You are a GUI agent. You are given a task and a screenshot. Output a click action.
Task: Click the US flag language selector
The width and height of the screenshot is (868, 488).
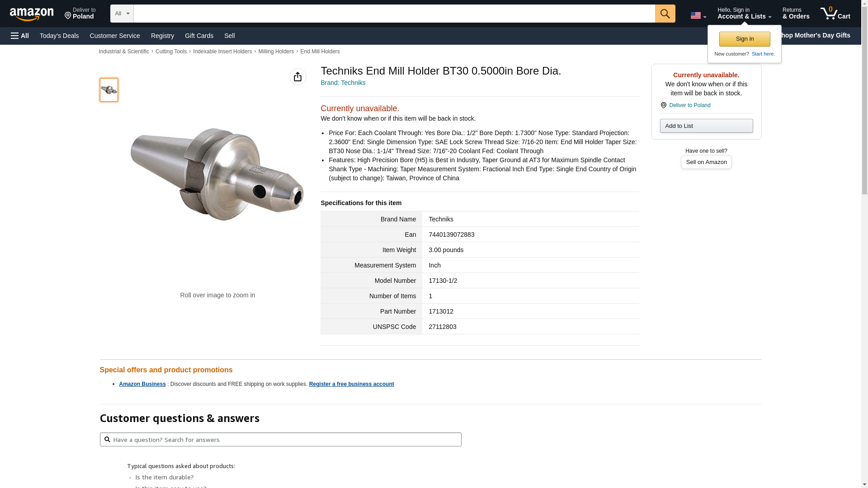pyautogui.click(x=698, y=15)
